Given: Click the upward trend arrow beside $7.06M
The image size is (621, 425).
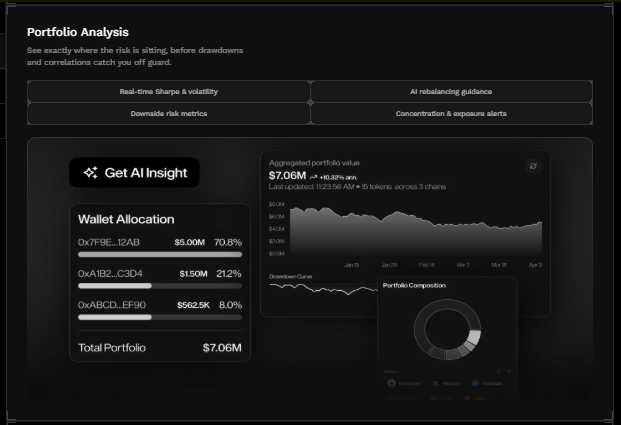Looking at the screenshot, I should pyautogui.click(x=313, y=177).
